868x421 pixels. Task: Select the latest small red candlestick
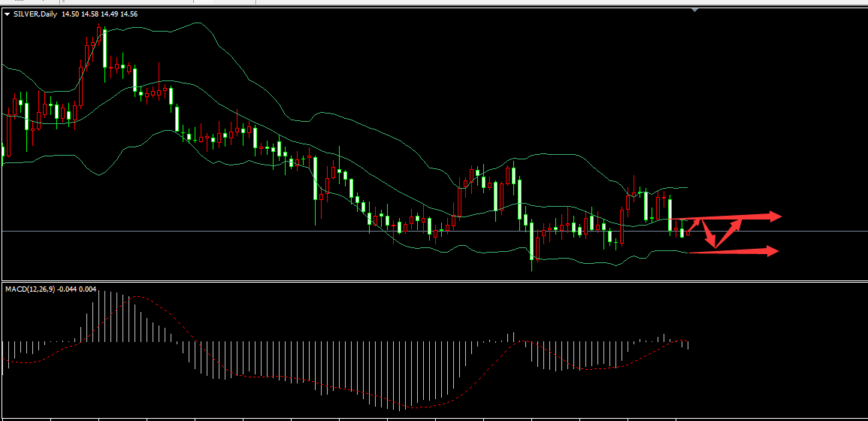point(688,233)
